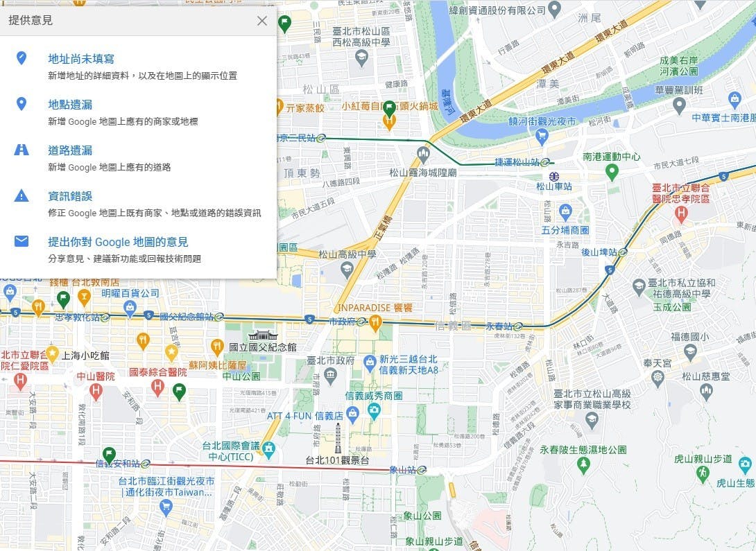This screenshot has height=551, width=756.
Task: Click the 象山公園 park label
Action: (x=422, y=516)
